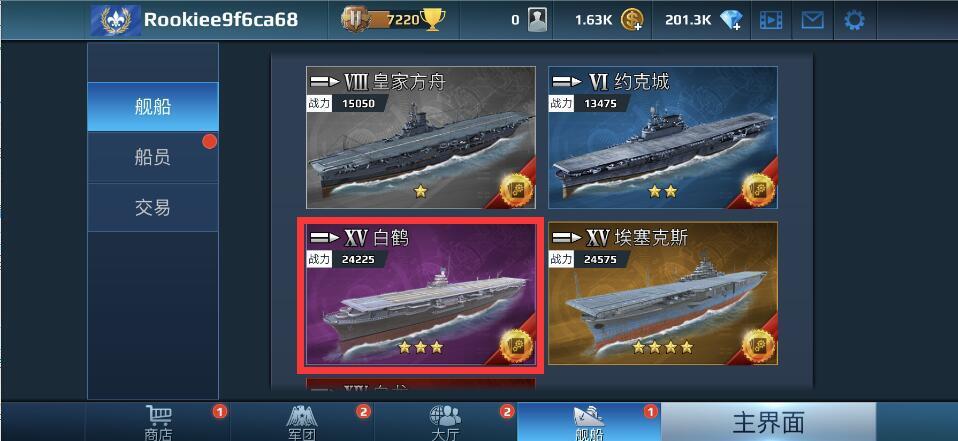Add gold coins via coin icon
The height and width of the screenshot is (441, 958).
(632, 21)
